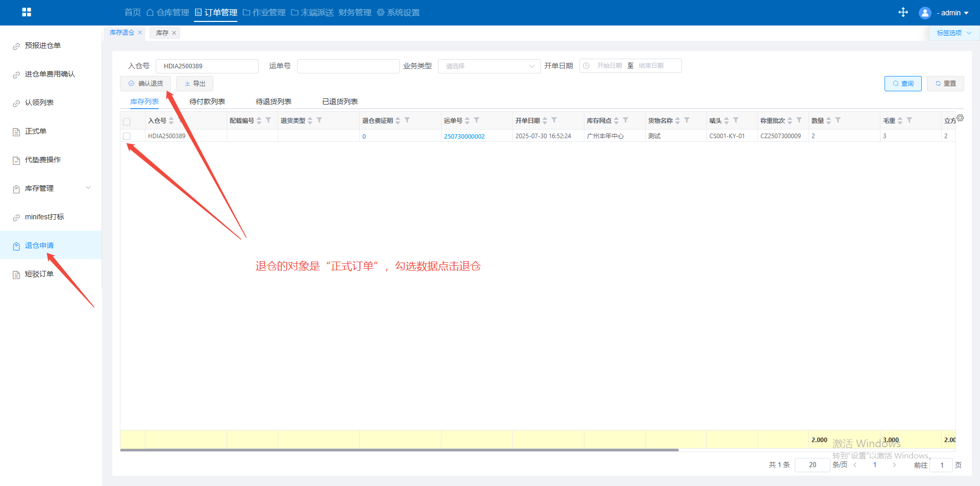
Task: Switch to the 已退货列表 tab
Action: (x=339, y=101)
